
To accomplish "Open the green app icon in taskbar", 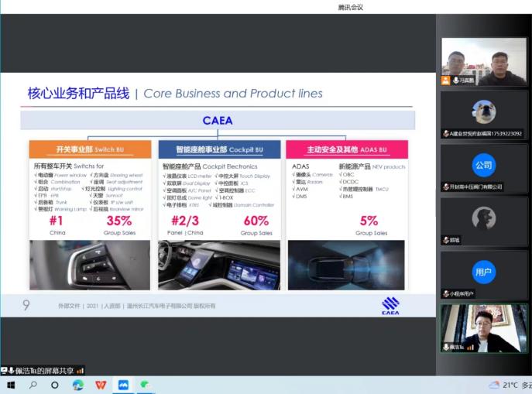I will (x=145, y=385).
